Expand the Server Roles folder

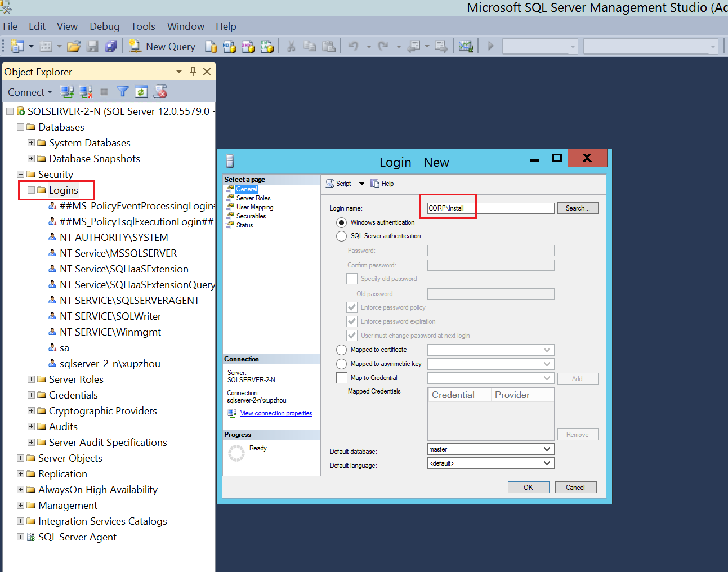click(x=32, y=379)
